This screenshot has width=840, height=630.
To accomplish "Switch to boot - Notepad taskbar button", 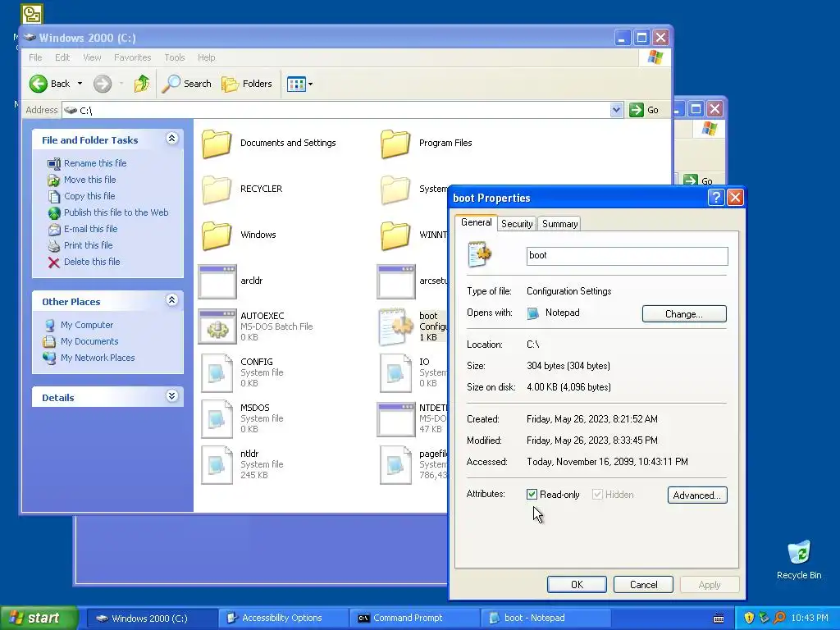I will tap(546, 619).
